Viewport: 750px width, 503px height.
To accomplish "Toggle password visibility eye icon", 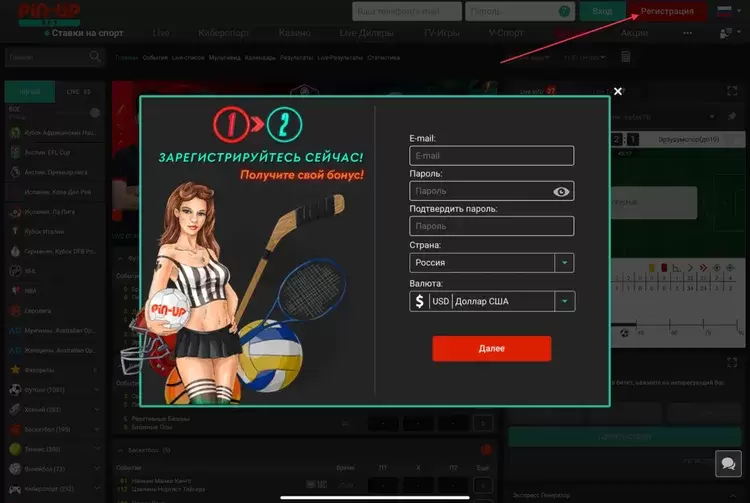I will (561, 191).
